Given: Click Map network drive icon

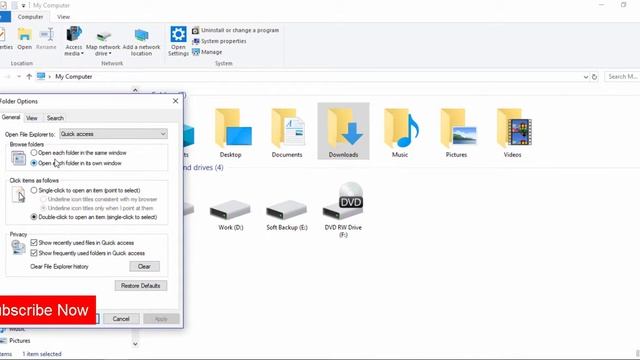Looking at the screenshot, I should tap(103, 36).
